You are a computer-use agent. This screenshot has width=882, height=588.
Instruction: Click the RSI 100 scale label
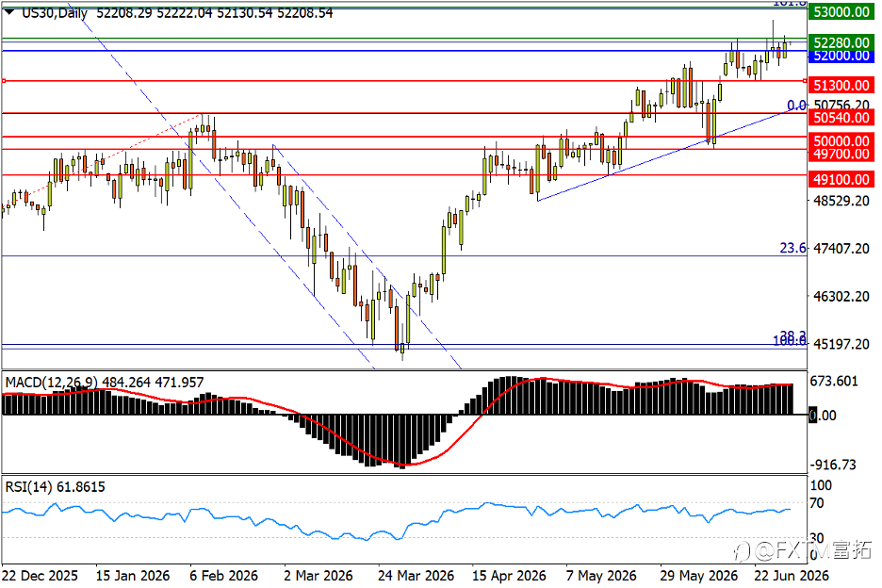click(x=821, y=485)
